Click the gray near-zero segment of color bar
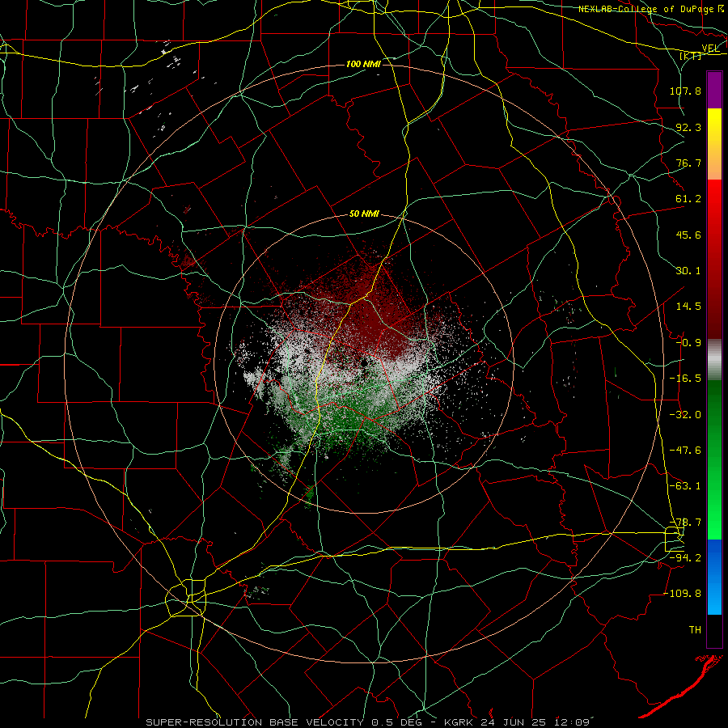728x728 pixels. tap(714, 360)
